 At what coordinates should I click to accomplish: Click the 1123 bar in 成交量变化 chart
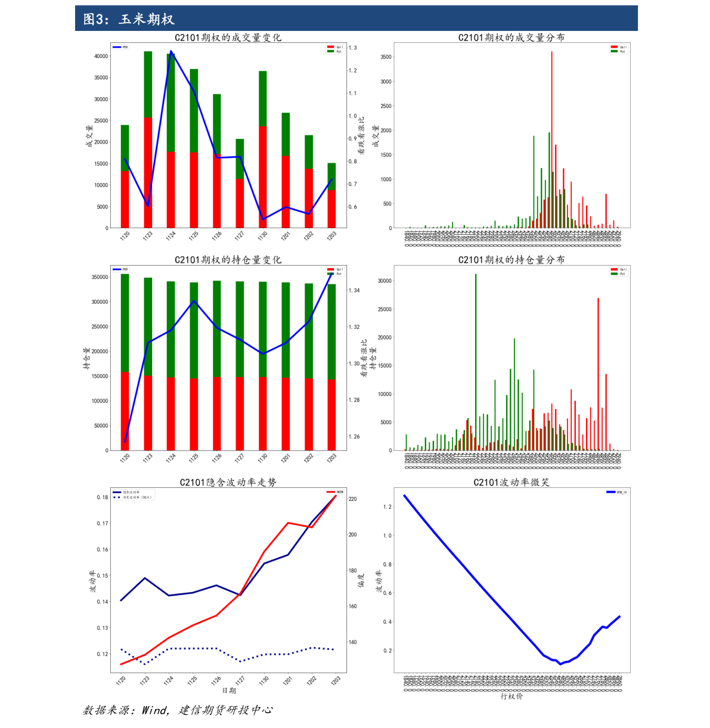148,139
